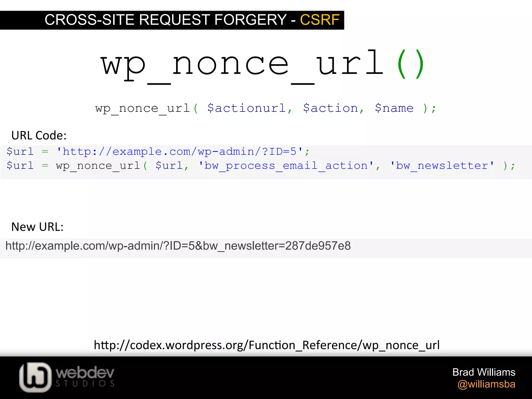Click the example.com New URL text
Image resolution: width=532 pixels, height=399 pixels.
point(178,246)
